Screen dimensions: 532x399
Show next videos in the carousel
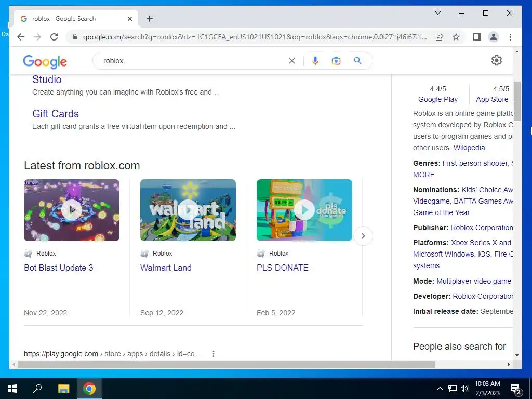click(x=363, y=236)
